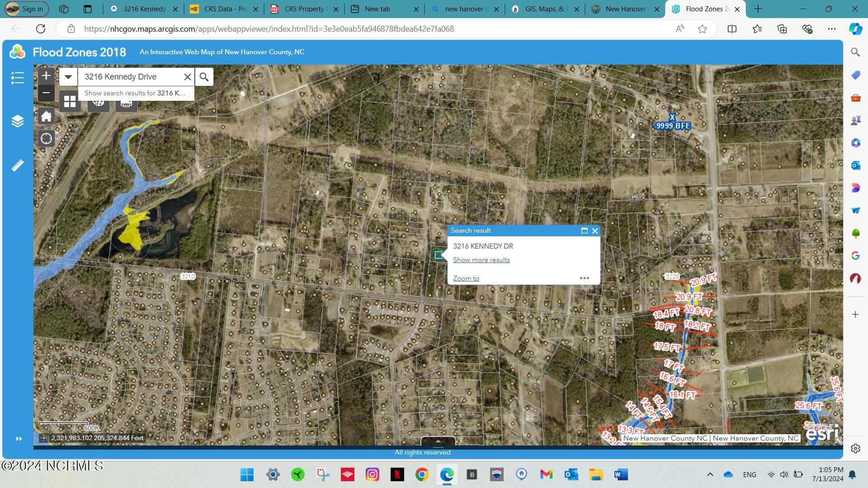
Task: Add a sidebar app with plus icon
Action: [855, 314]
